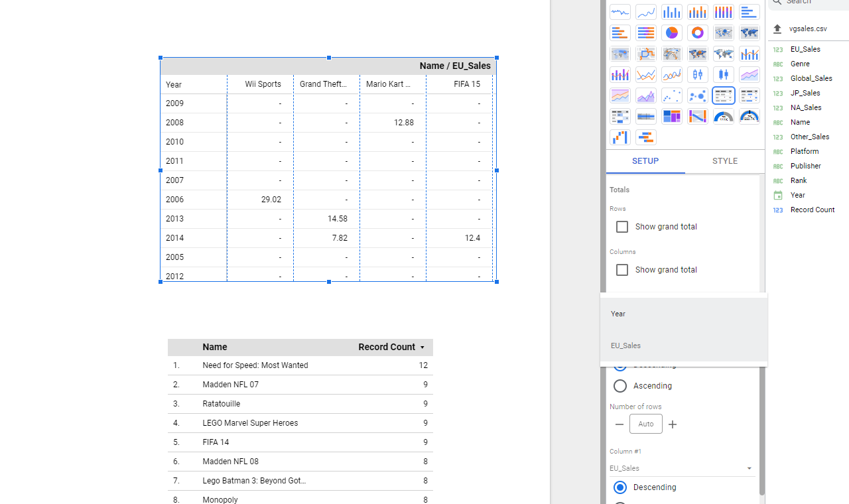
Task: Open the SETUP tab
Action: click(x=645, y=161)
